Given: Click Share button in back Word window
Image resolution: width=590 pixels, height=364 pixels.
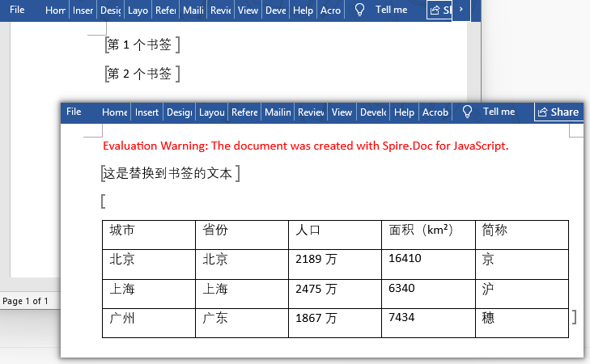Looking at the screenshot, I should click(439, 10).
